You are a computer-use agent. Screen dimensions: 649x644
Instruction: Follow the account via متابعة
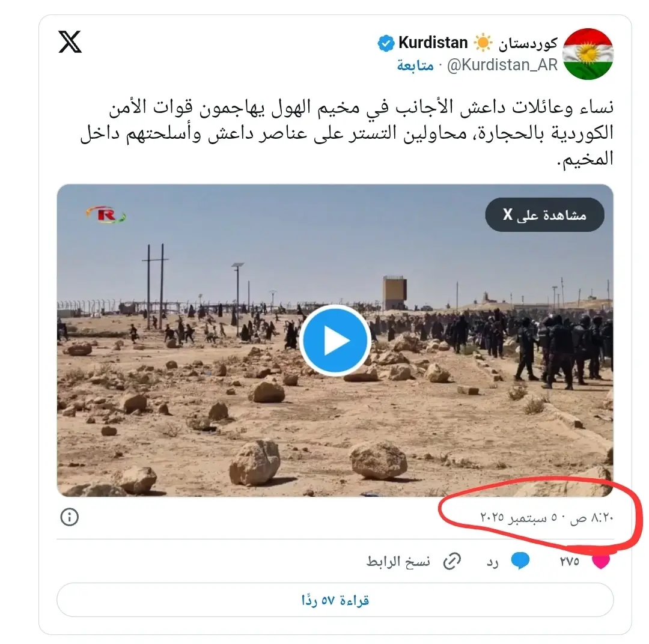415,65
